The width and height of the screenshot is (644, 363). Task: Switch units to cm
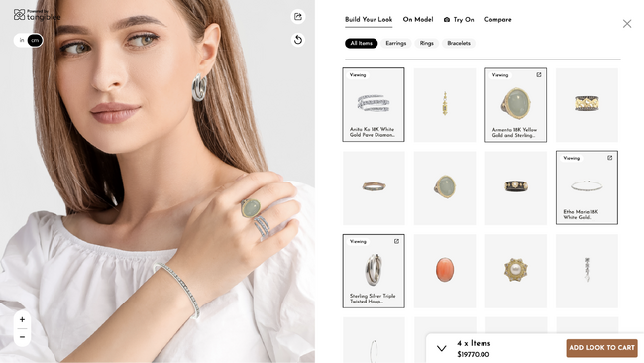[35, 40]
